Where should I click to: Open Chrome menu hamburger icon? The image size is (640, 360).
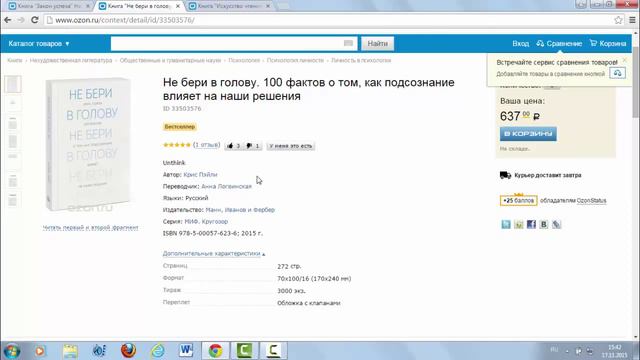tap(632, 20)
